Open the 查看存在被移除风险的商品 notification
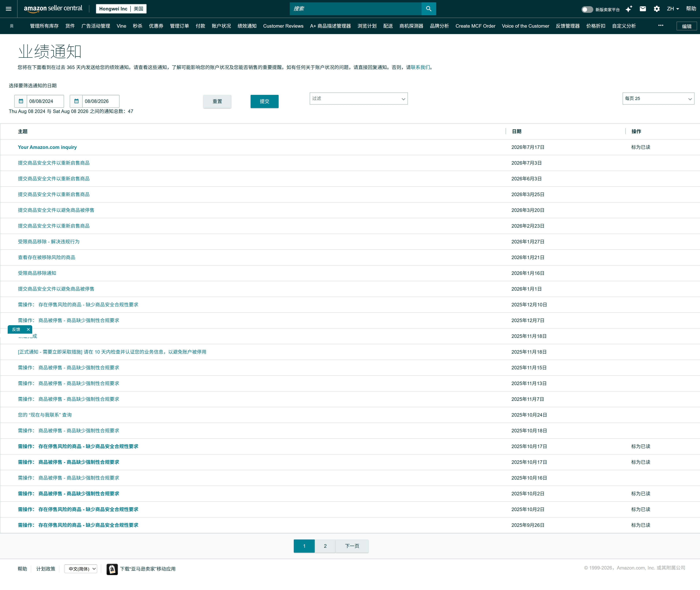Image resolution: width=700 pixels, height=590 pixels. [x=46, y=257]
